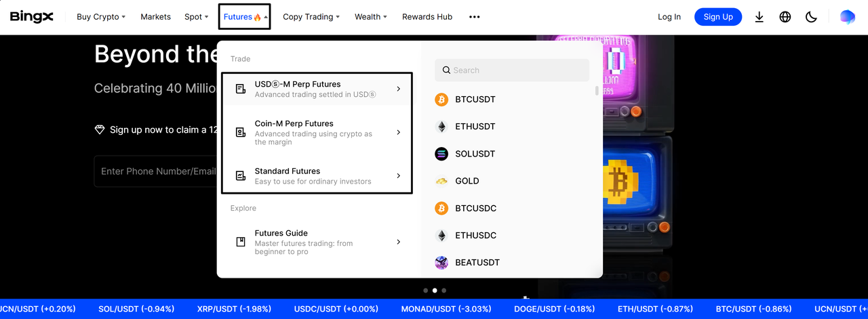Select the GOLD bars icon
The width and height of the screenshot is (868, 319).
[x=441, y=181]
